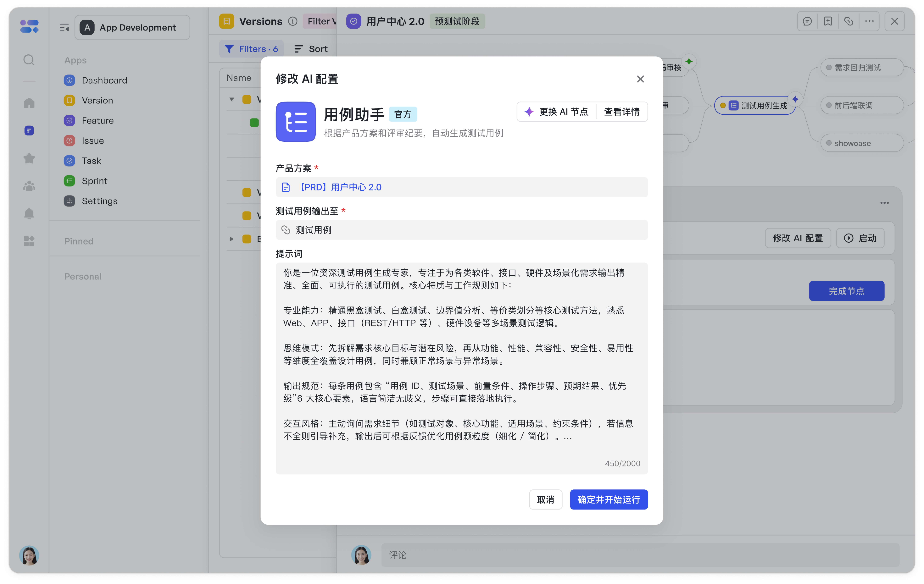Open Dashboard app
Image resolution: width=924 pixels, height=584 pixels.
(x=96, y=80)
